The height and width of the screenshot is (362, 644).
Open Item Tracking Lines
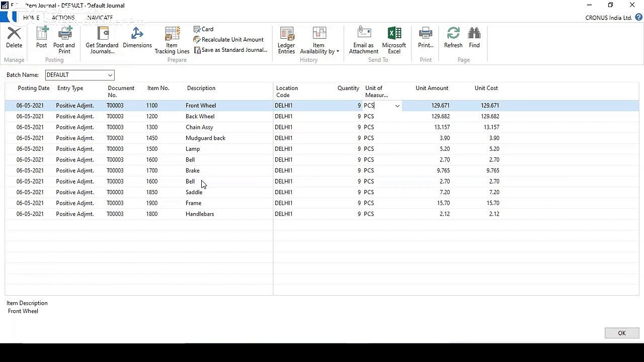[x=172, y=40]
